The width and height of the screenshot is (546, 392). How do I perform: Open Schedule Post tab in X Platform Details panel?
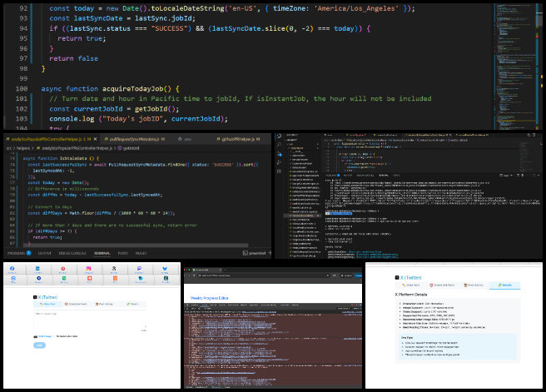442,285
